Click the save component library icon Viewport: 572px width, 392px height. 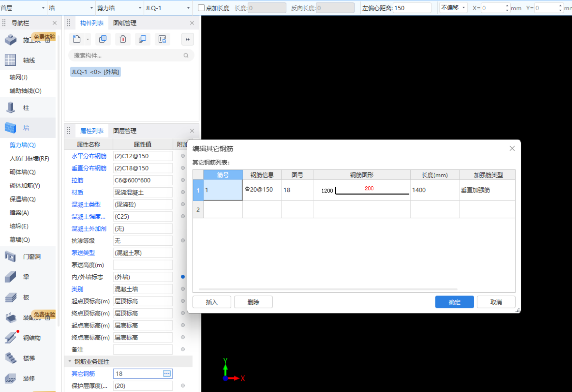163,39
